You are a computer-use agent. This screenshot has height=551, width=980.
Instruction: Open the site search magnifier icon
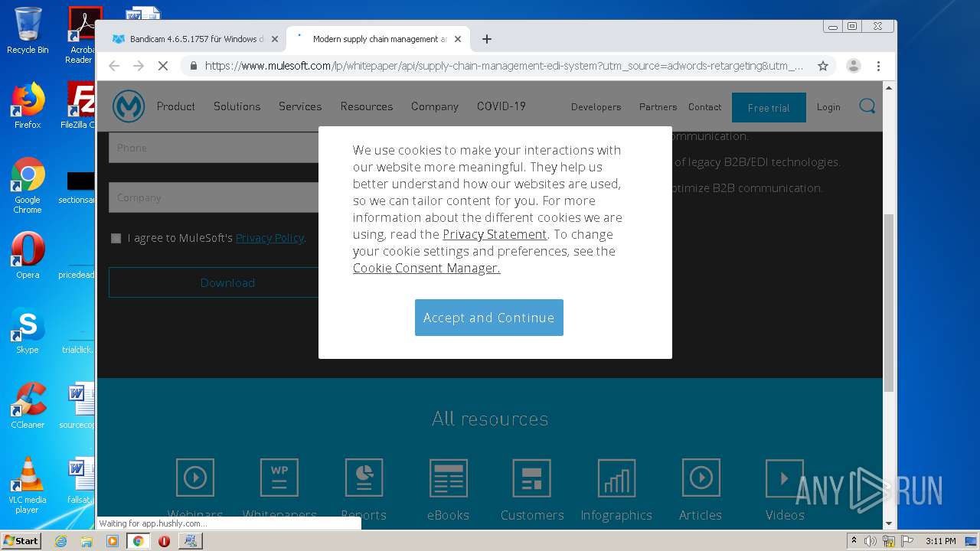[x=867, y=106]
